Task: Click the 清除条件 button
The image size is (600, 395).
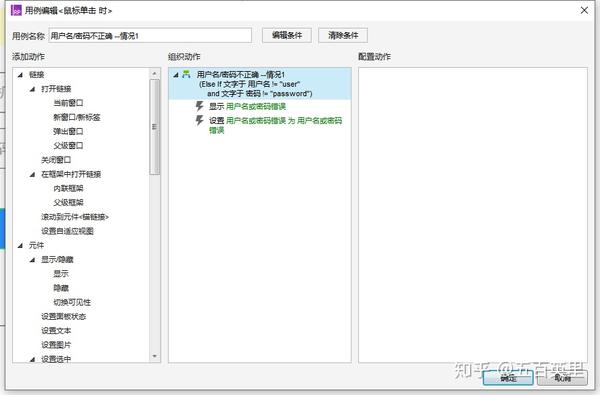Action: tap(343, 36)
